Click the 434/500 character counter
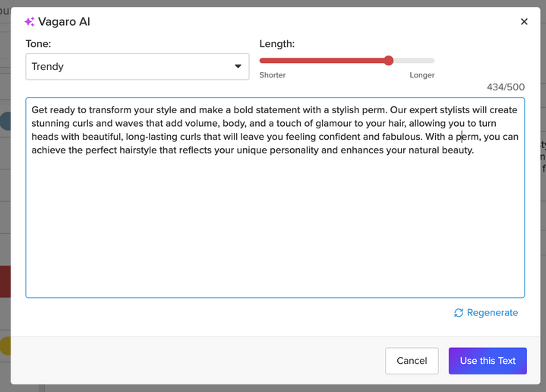 (x=506, y=87)
